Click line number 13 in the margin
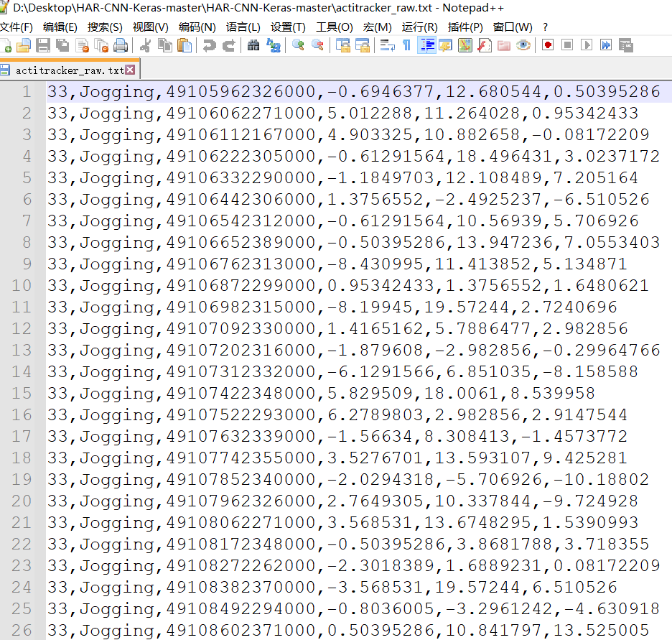Viewport: 672px width, 640px height. tap(22, 350)
